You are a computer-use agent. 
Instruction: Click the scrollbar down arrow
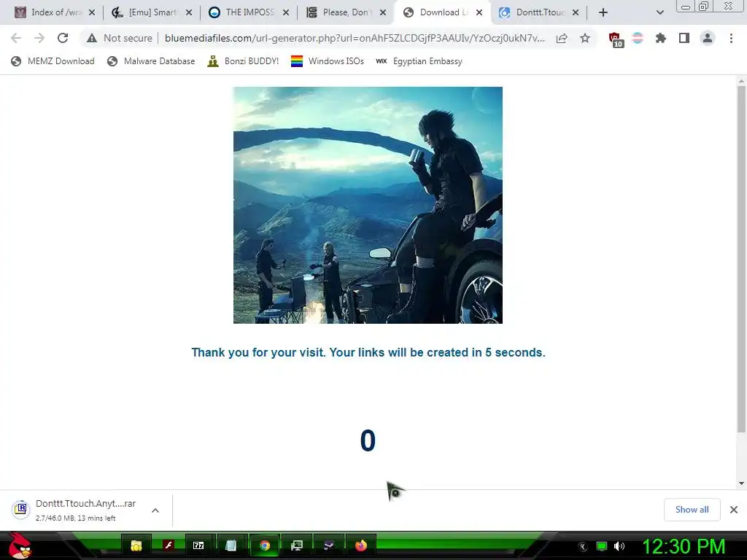[741, 483]
